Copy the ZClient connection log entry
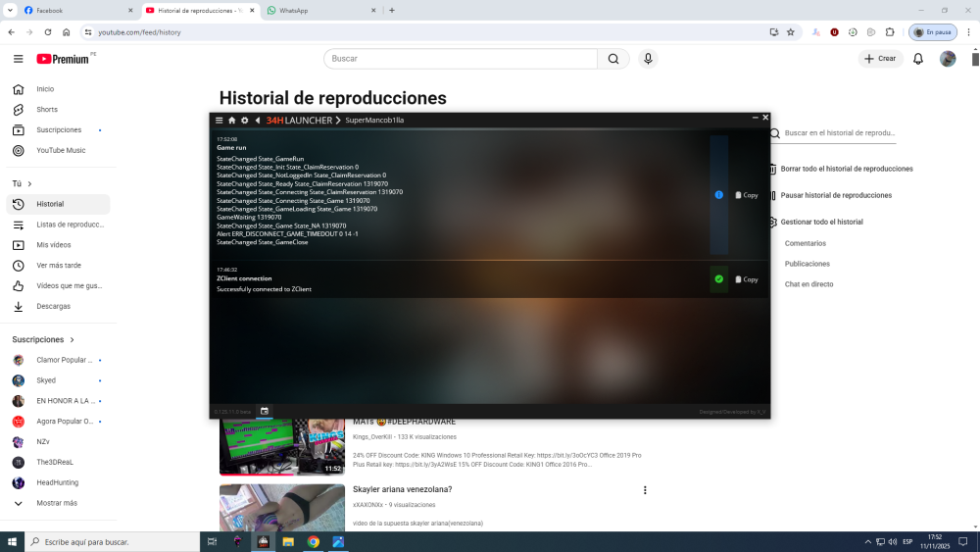The width and height of the screenshot is (980, 552). [x=747, y=279]
